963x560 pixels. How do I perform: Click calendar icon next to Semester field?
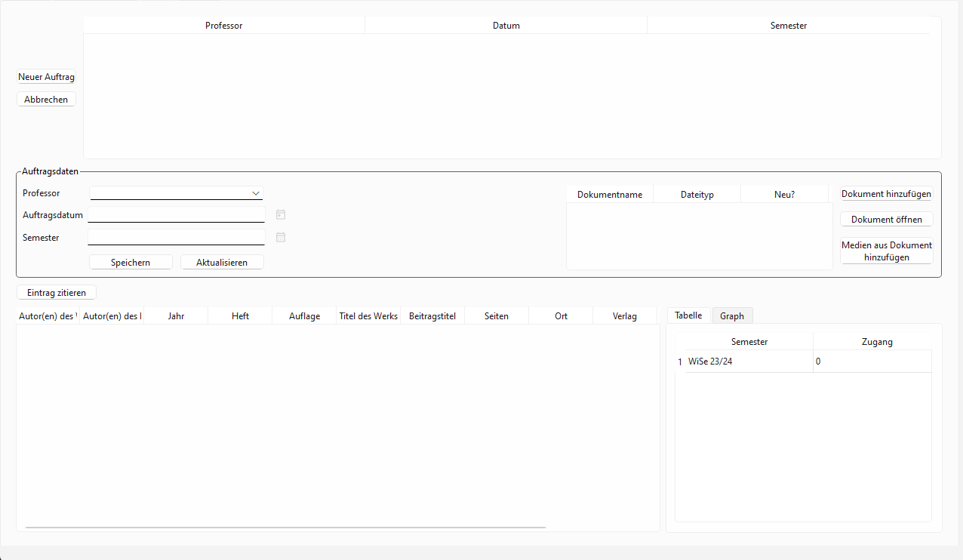[281, 237]
